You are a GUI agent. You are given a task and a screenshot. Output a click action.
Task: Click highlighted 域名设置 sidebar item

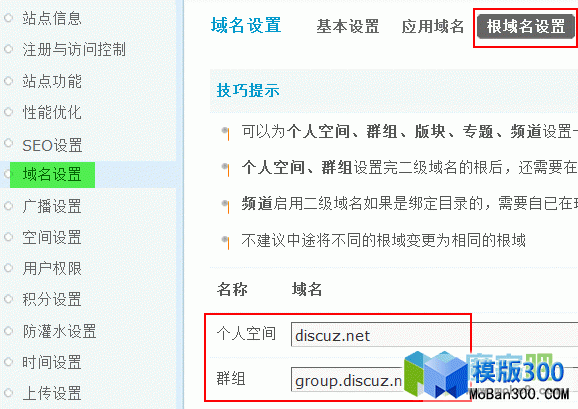point(52,175)
